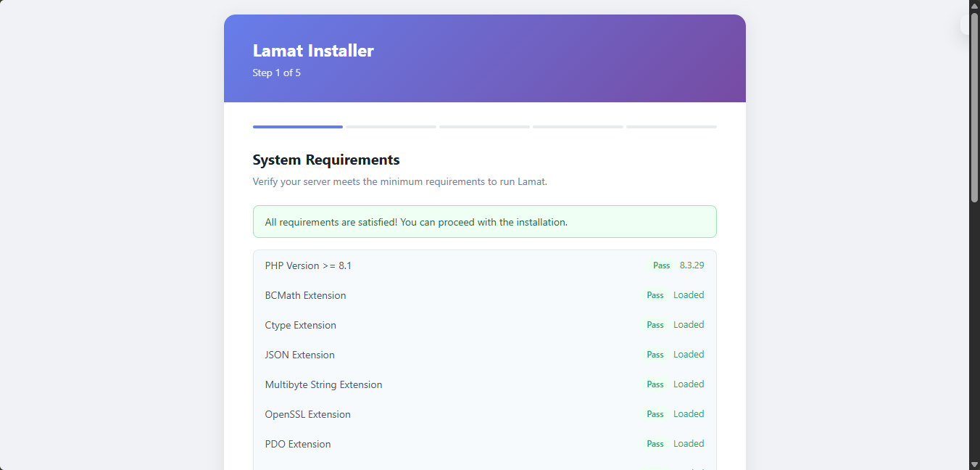This screenshot has height=470, width=980.
Task: Click the PDO Extension label
Action: (297, 444)
